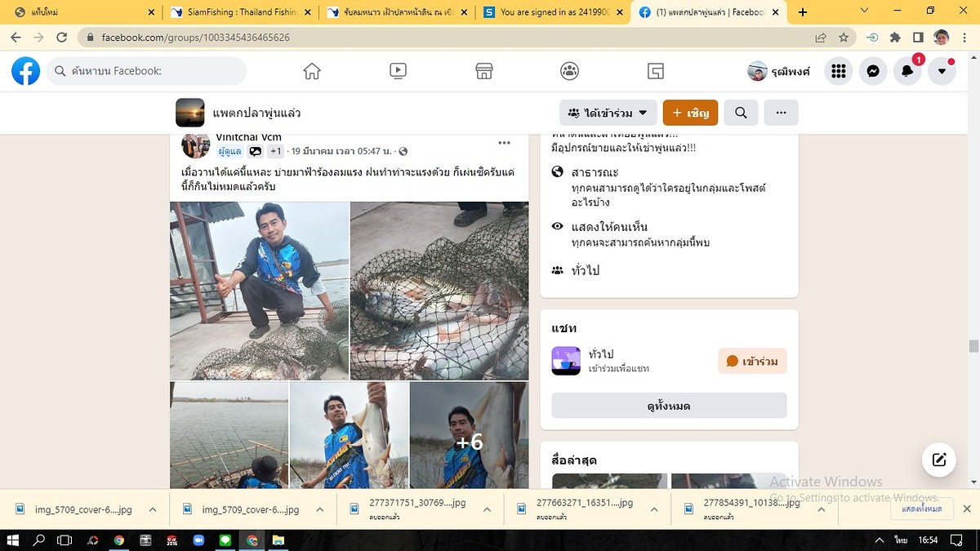Expand options for 277663271 download
Screen dimensions: 980x551
coord(655,509)
